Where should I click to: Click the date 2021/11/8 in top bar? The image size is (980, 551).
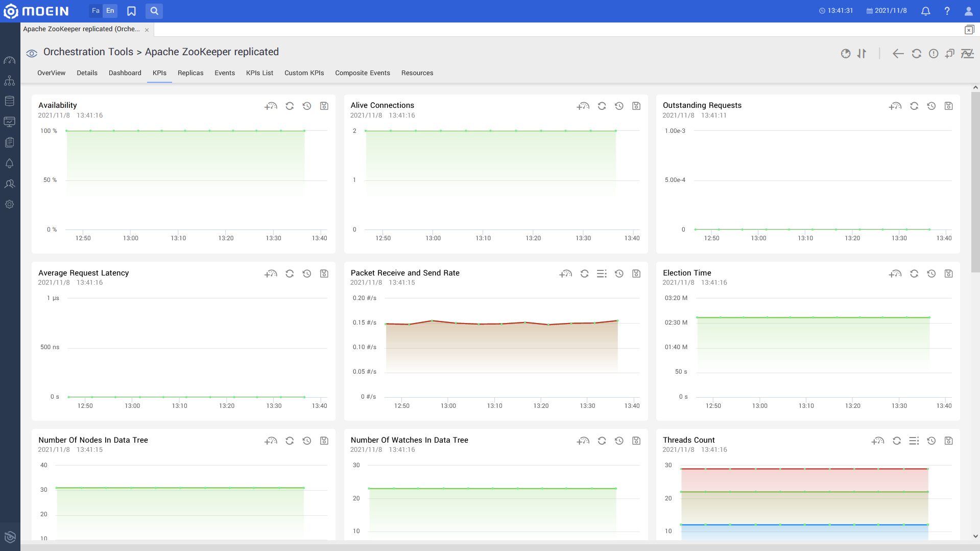coord(887,11)
